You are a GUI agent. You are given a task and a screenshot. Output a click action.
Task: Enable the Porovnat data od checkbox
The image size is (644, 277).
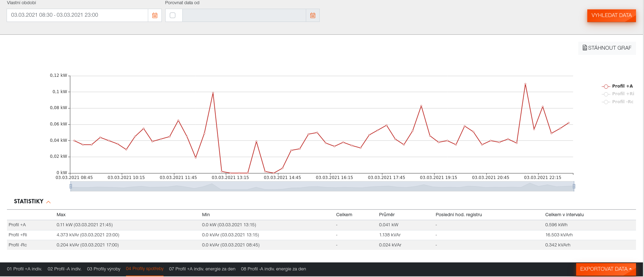[x=173, y=15]
